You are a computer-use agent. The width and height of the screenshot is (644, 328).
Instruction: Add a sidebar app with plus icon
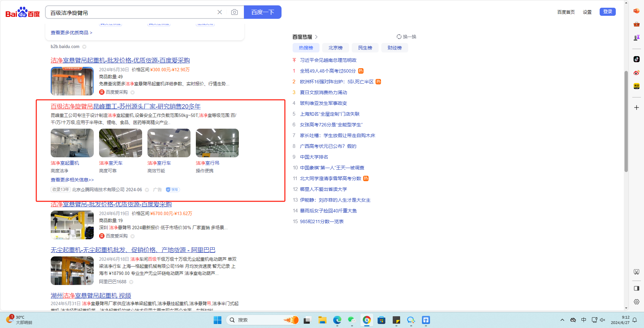(x=636, y=108)
